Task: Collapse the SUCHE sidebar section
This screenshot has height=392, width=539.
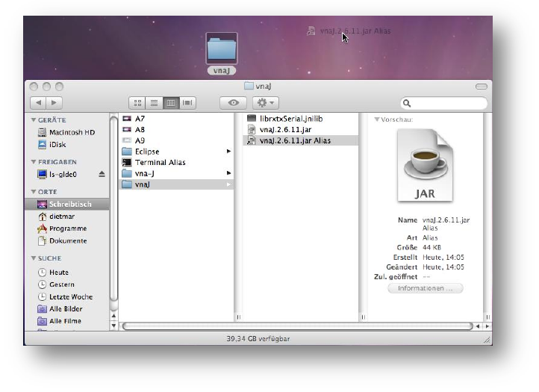Action: [34, 258]
